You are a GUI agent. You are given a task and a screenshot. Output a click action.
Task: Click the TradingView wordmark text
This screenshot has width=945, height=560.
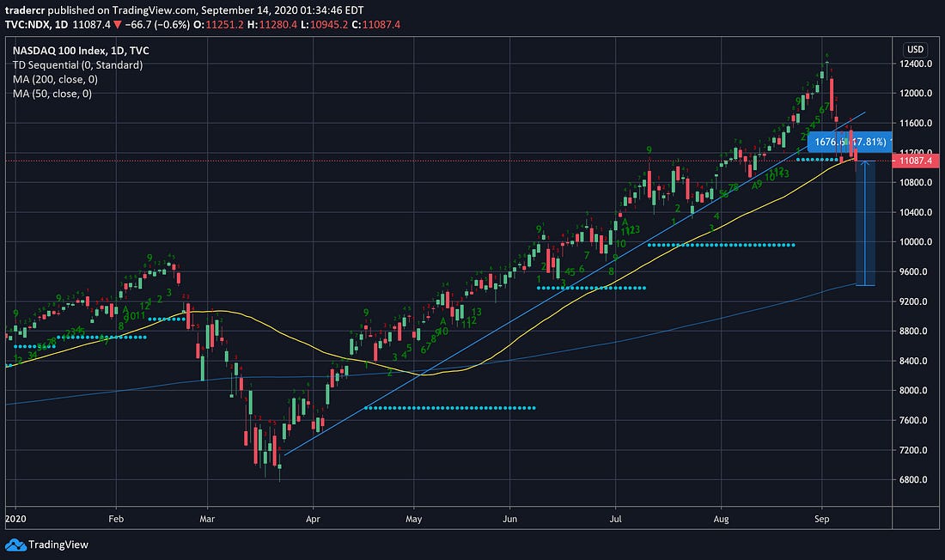58,545
